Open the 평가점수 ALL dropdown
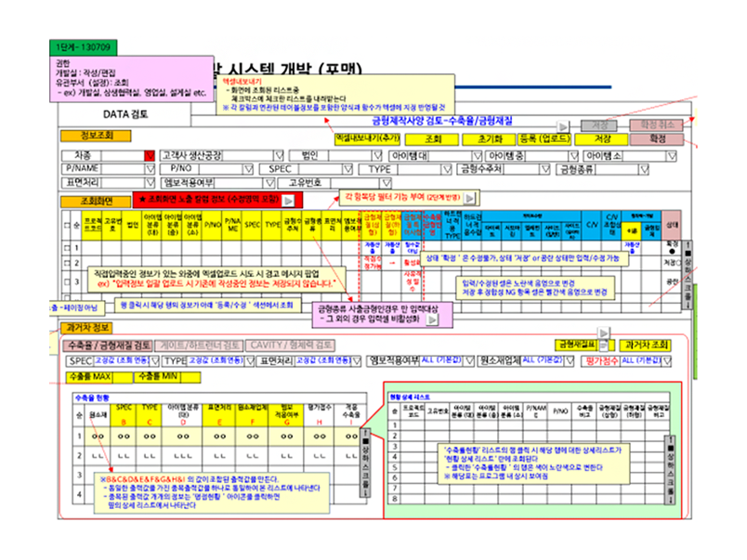The height and width of the screenshot is (560, 747). click(x=667, y=361)
